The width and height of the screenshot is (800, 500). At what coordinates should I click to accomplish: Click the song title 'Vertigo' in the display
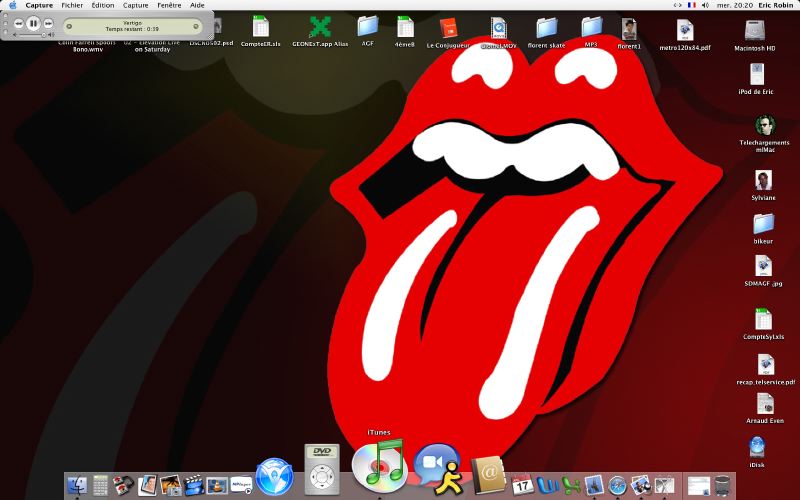pyautogui.click(x=133, y=23)
